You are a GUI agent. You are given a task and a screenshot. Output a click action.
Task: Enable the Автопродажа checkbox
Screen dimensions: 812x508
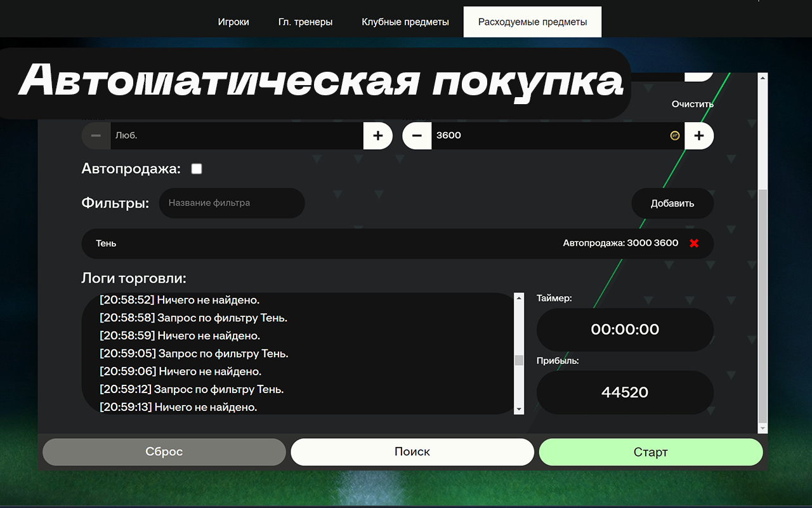[196, 168]
